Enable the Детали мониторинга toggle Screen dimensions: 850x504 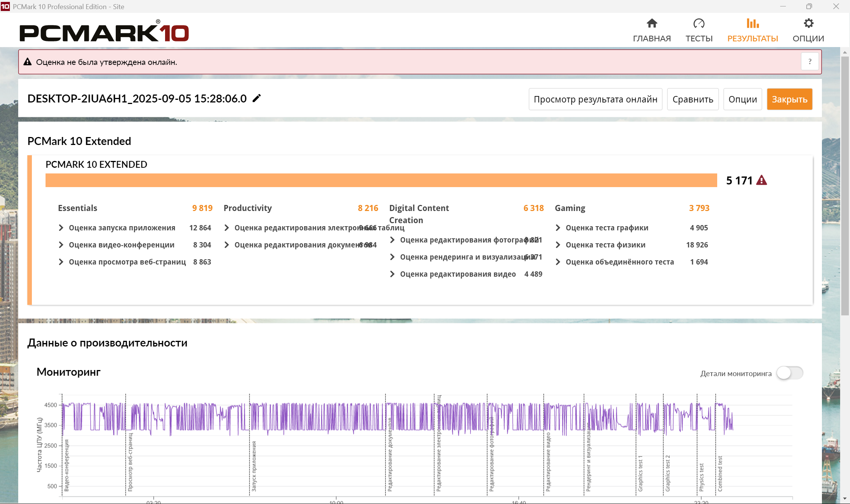[790, 373]
